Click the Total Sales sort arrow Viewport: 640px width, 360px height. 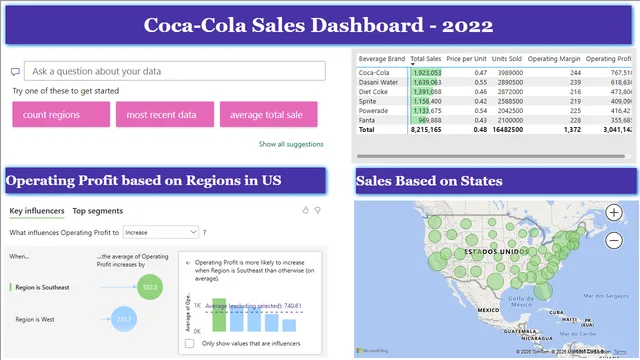pyautogui.click(x=413, y=64)
